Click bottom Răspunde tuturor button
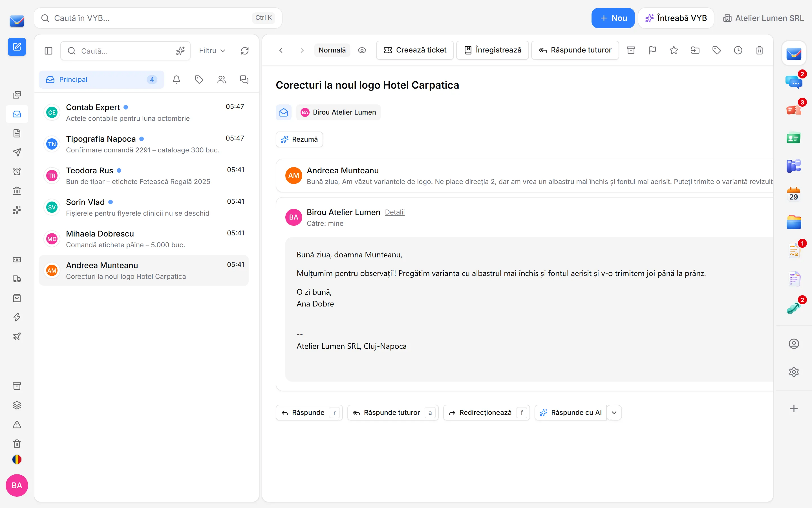Viewport: 812px width, 508px height. [393, 413]
